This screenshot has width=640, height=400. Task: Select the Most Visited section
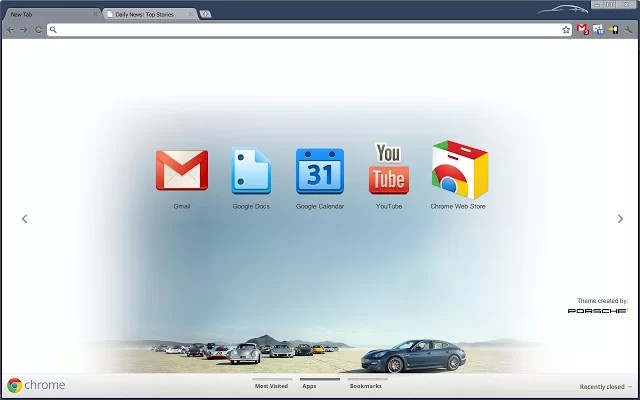point(271,385)
